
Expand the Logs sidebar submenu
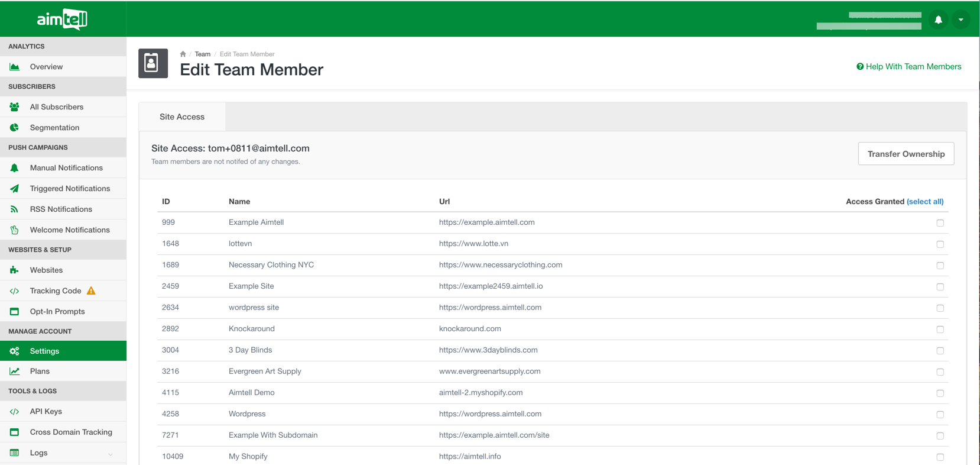click(111, 454)
